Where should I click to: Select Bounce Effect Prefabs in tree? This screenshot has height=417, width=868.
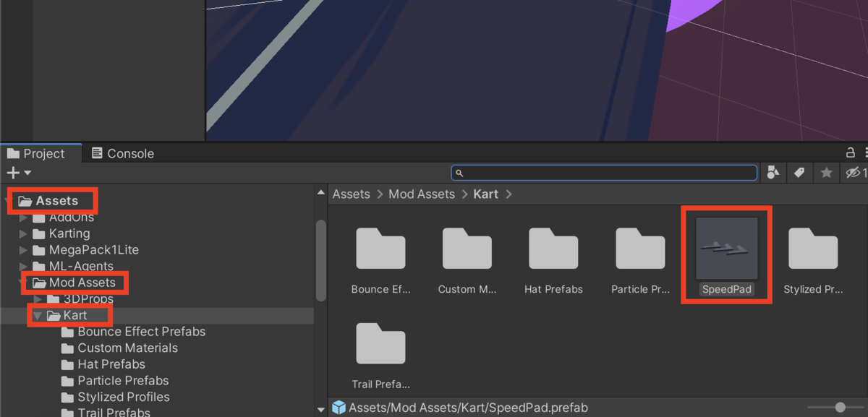coord(133,332)
